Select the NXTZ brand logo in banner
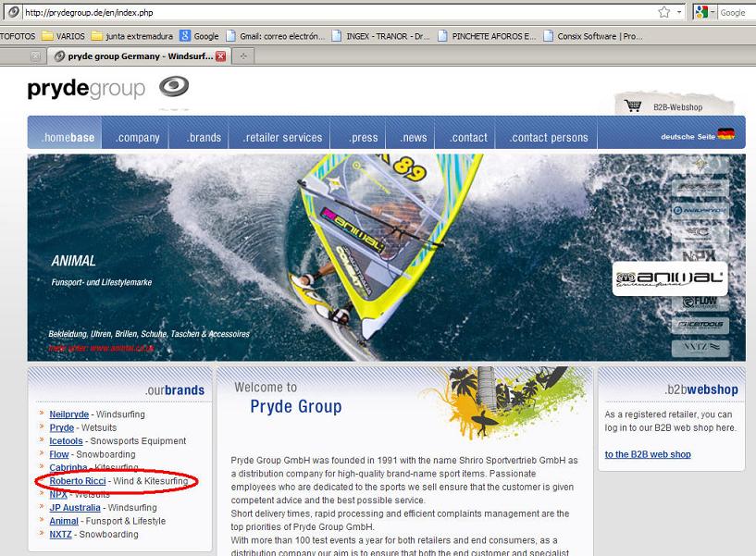The width and height of the screenshot is (756, 556). click(x=700, y=347)
